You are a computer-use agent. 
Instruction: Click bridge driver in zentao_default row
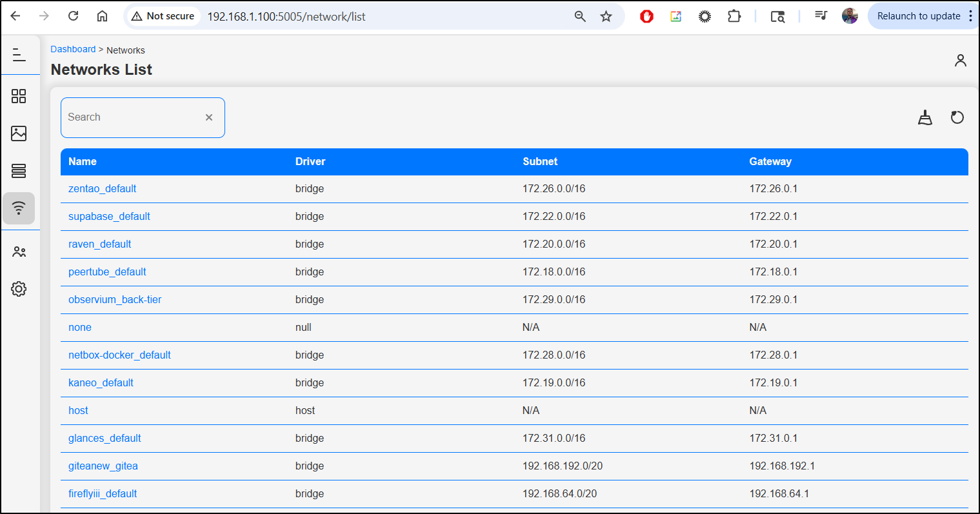point(310,188)
